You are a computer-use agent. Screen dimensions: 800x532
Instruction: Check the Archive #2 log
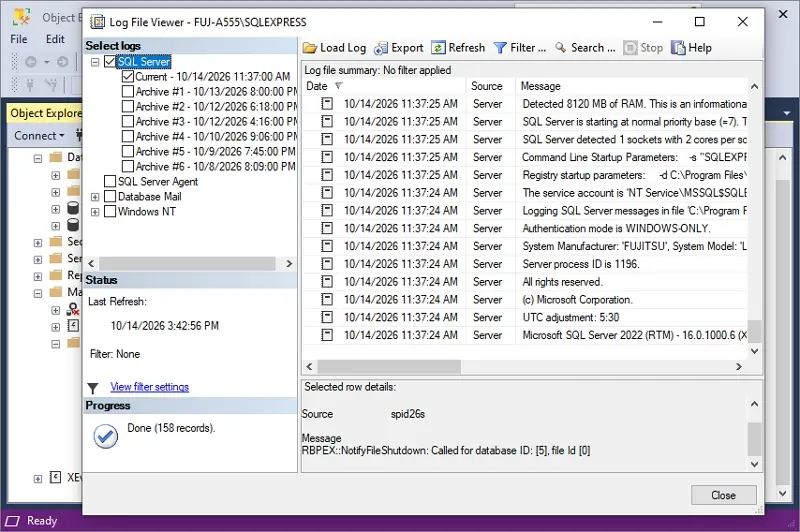128,107
